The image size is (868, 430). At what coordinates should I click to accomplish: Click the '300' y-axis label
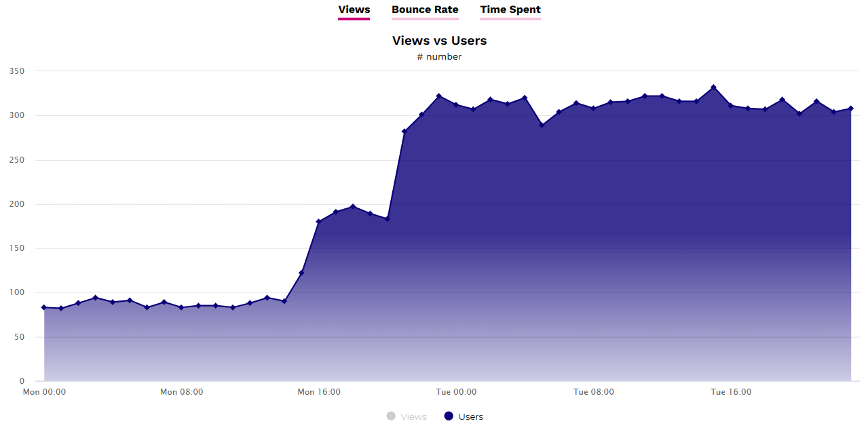(x=17, y=115)
